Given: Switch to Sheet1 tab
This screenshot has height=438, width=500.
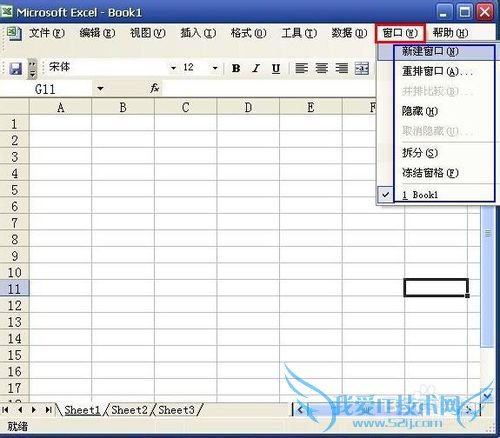Looking at the screenshot, I should (82, 410).
